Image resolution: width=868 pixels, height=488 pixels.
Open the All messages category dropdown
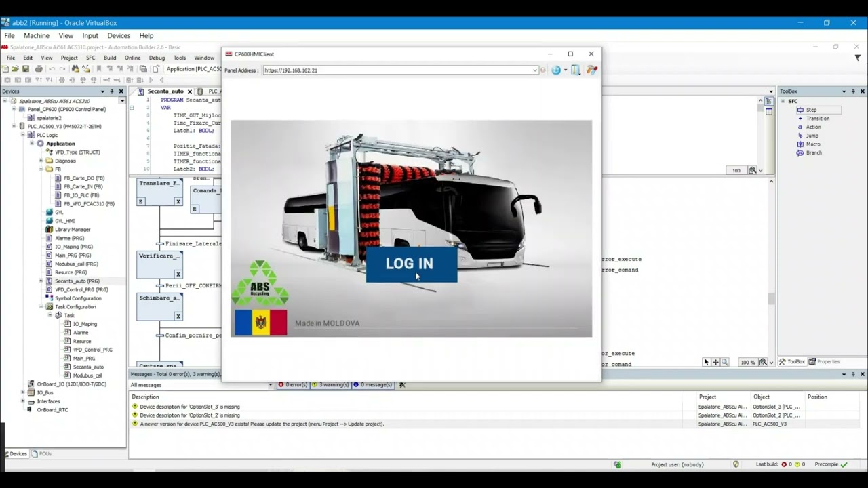270,385
